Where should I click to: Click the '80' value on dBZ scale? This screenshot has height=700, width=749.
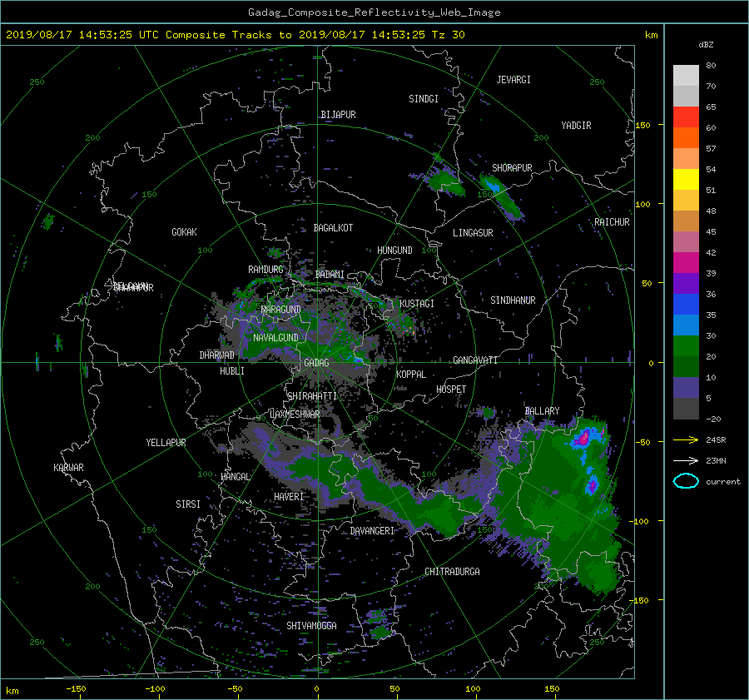[711, 66]
